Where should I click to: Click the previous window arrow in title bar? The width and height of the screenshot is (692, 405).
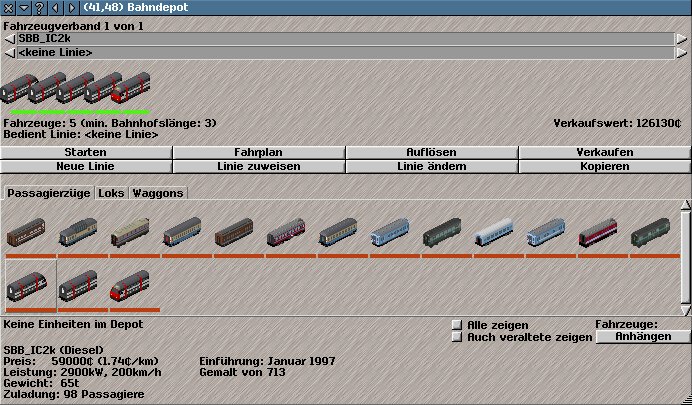[57, 7]
